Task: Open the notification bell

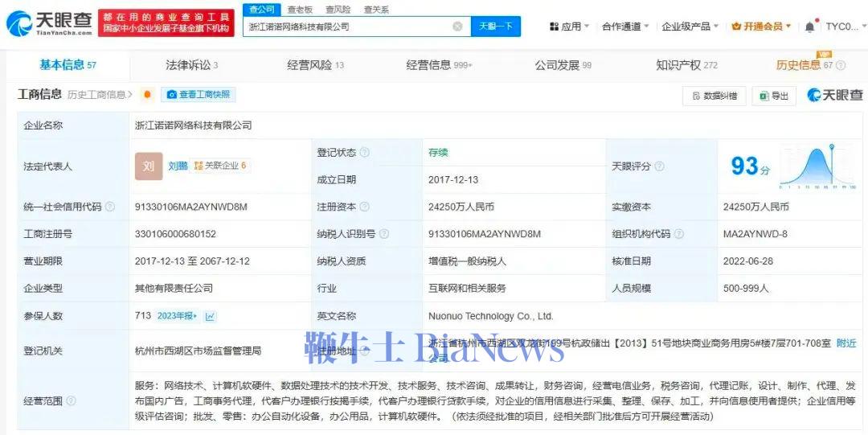Action: pyautogui.click(x=809, y=27)
